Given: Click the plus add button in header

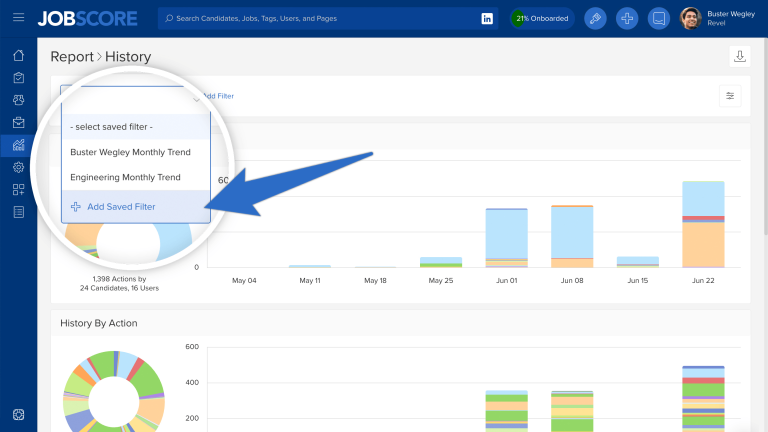Looking at the screenshot, I should coord(627,19).
